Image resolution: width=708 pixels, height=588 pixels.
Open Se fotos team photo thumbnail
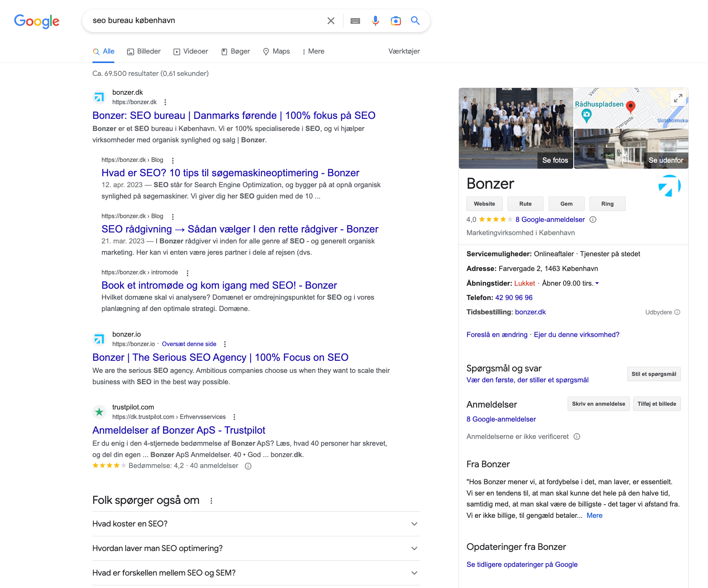click(x=516, y=128)
